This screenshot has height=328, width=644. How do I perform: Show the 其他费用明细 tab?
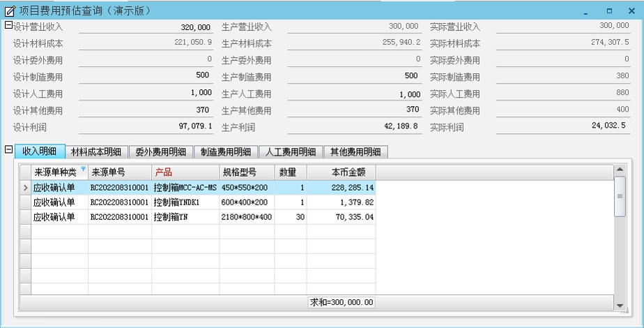(355, 152)
